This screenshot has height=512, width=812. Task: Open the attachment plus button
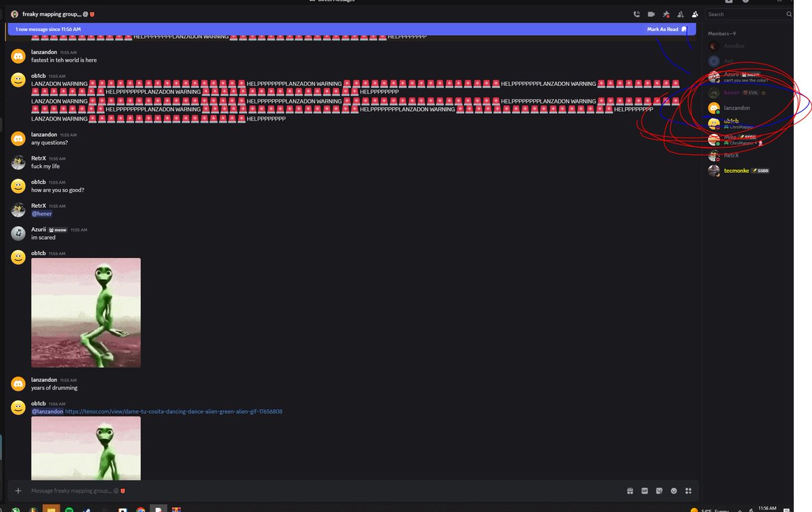coord(18,490)
